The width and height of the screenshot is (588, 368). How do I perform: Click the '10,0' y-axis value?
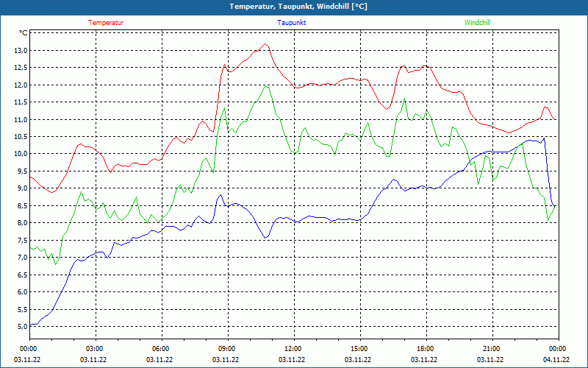click(x=21, y=154)
